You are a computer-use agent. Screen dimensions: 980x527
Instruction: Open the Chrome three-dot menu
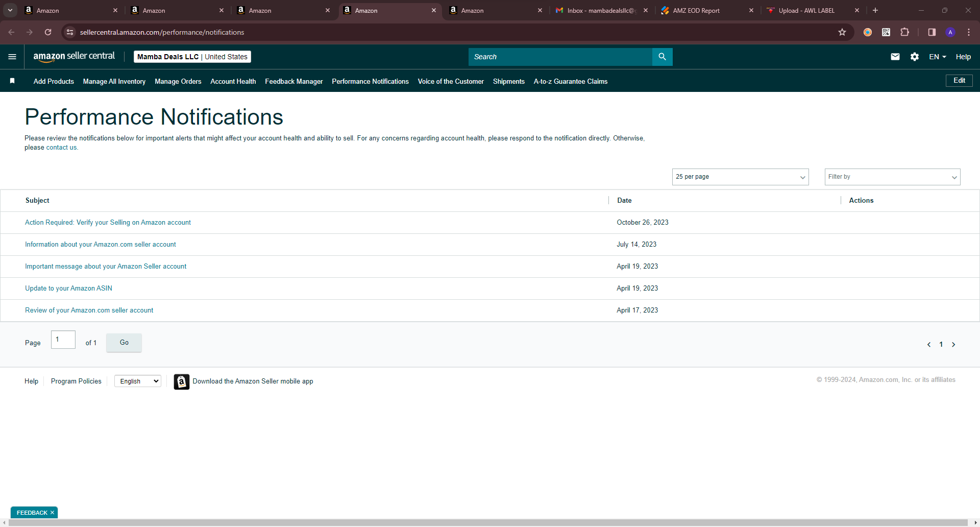969,32
